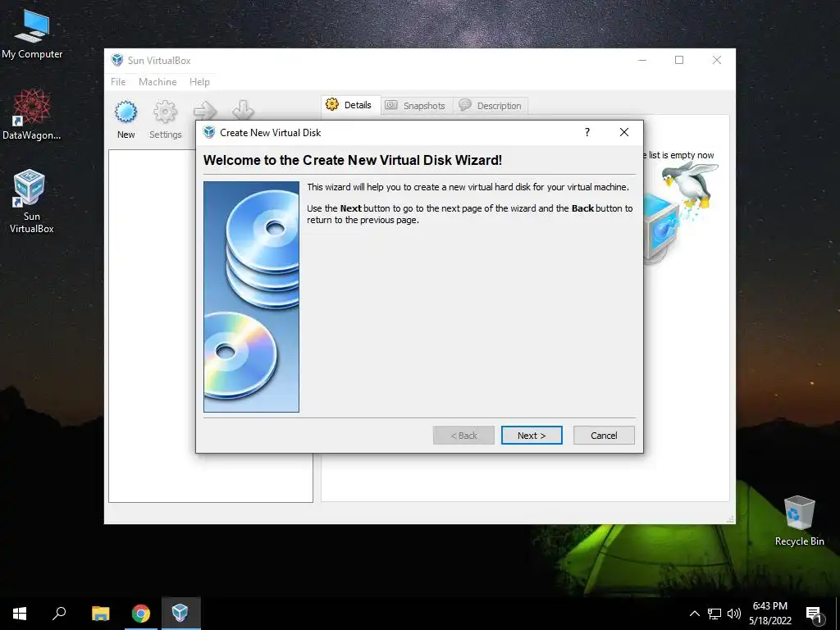
Task: Click the wizard disk illustration image
Action: pyautogui.click(x=251, y=297)
